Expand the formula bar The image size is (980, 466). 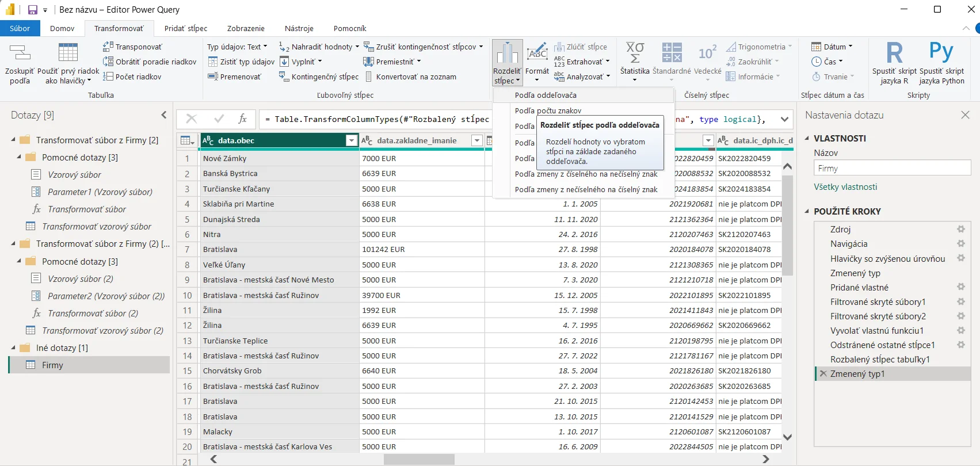coord(784,119)
